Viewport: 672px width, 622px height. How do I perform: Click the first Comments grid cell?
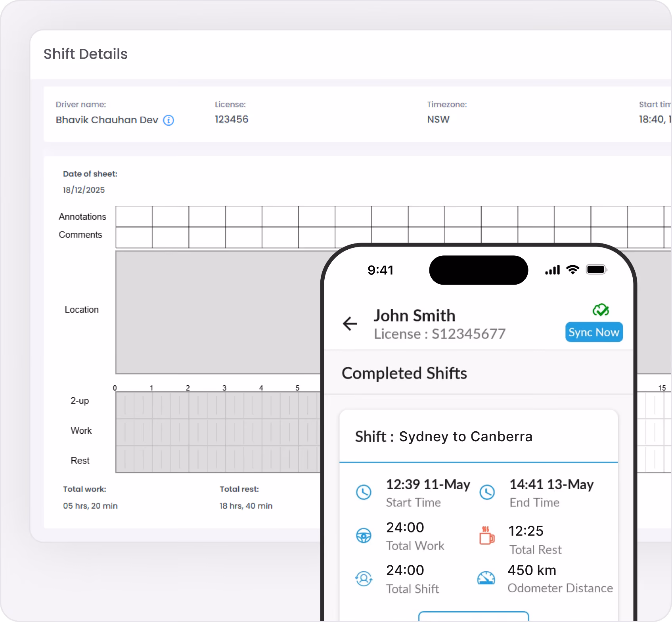[x=134, y=237]
